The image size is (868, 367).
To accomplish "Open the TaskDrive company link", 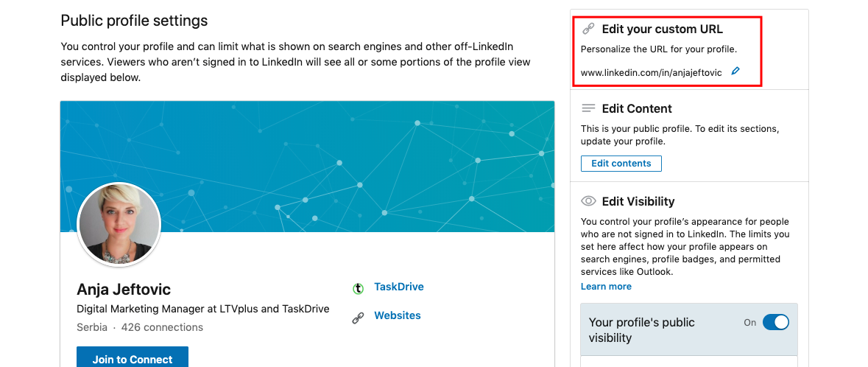I will [399, 287].
